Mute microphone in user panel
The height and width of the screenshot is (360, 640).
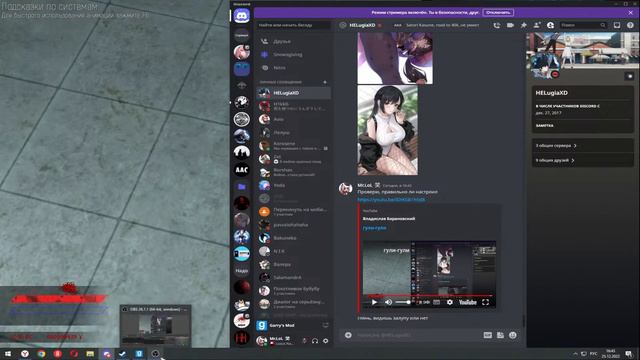[304, 340]
